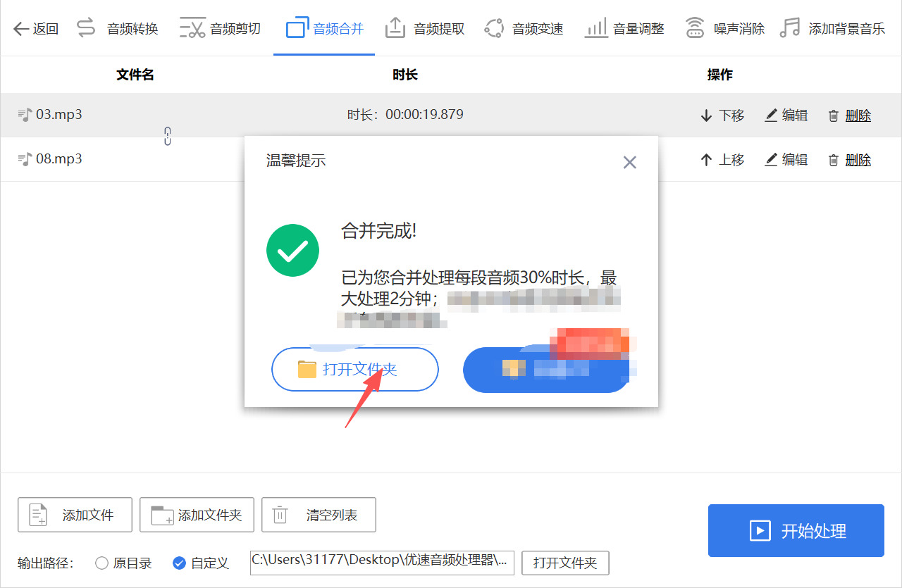Open the 音量调整 tab
Image resolution: width=902 pixels, height=588 pixels.
point(624,29)
